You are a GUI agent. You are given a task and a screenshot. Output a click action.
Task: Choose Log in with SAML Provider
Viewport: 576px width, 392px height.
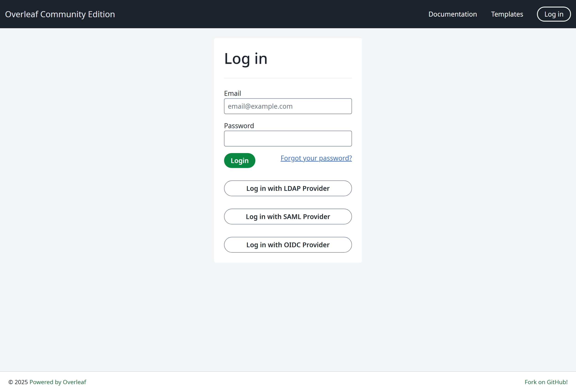tap(288, 216)
